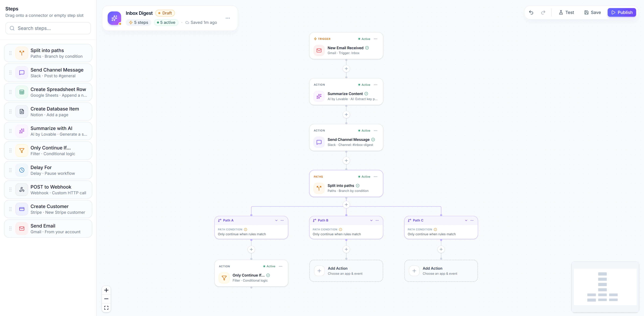Collapse the Path C chevron

click(x=466, y=220)
